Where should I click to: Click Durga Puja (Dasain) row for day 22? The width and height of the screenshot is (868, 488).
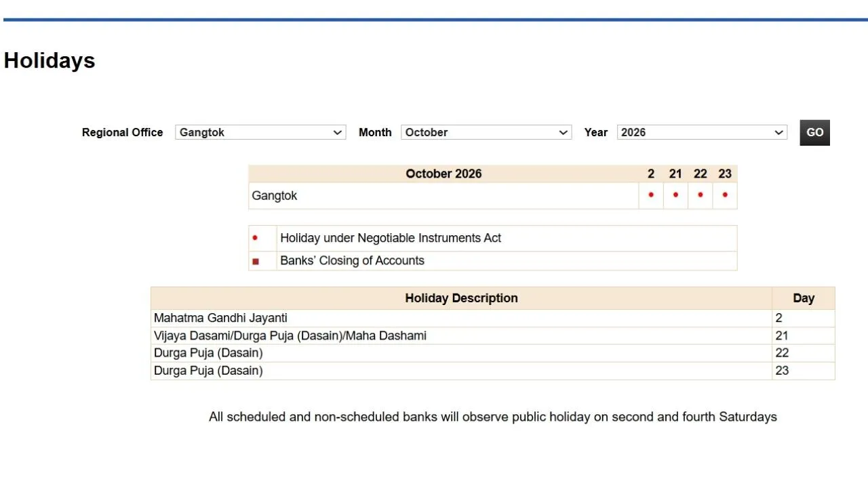pos(493,353)
